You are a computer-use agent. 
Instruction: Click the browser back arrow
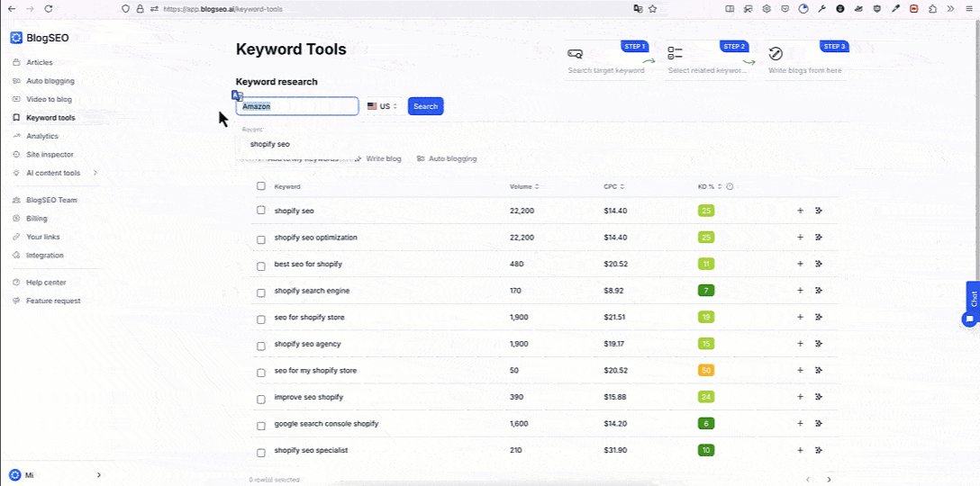pos(11,9)
